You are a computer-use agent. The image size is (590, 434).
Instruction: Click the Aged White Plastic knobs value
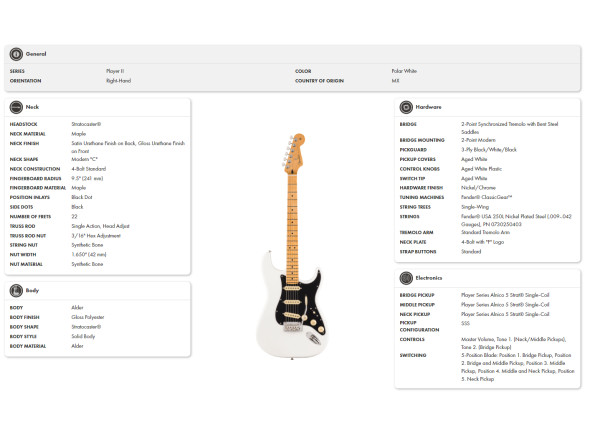tap(482, 169)
